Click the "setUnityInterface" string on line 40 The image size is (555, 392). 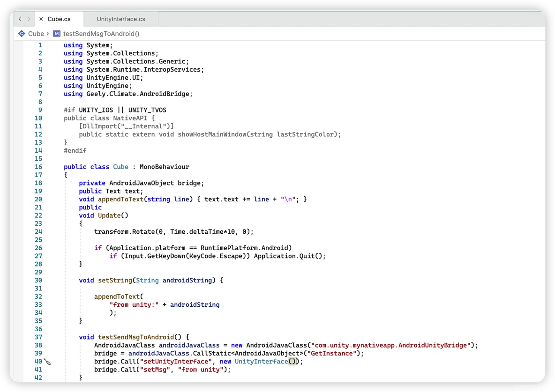(176, 362)
